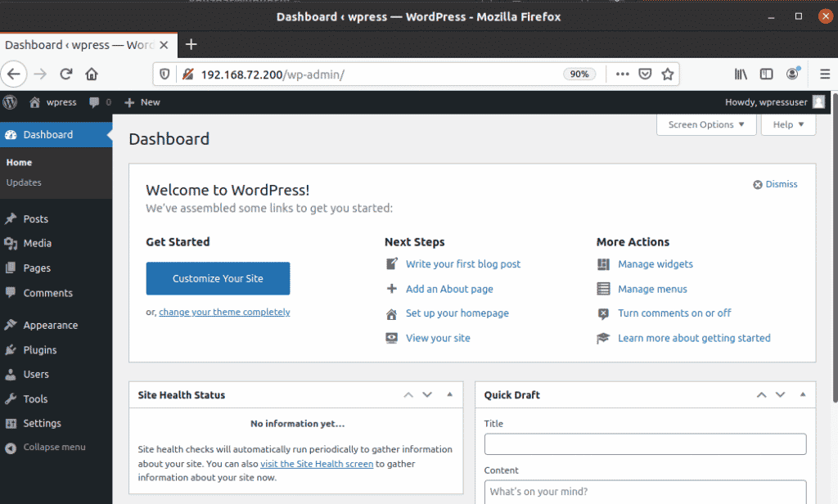Click the WordPress logo in admin bar

[11, 102]
